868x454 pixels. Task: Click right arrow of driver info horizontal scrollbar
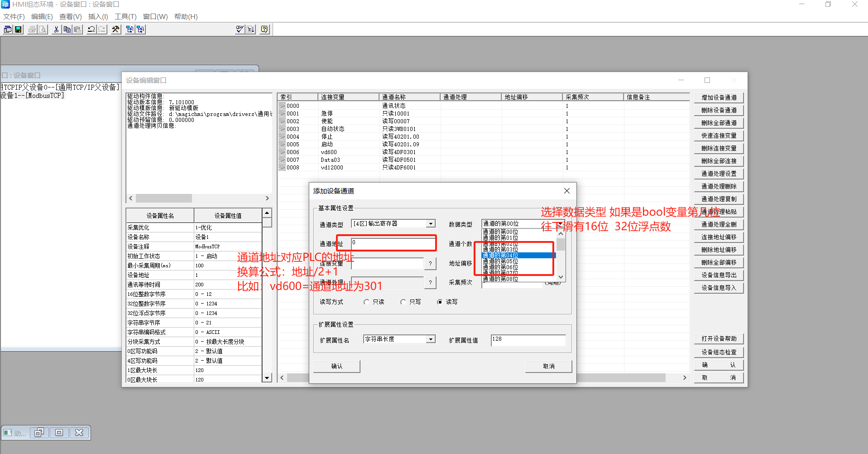point(267,198)
